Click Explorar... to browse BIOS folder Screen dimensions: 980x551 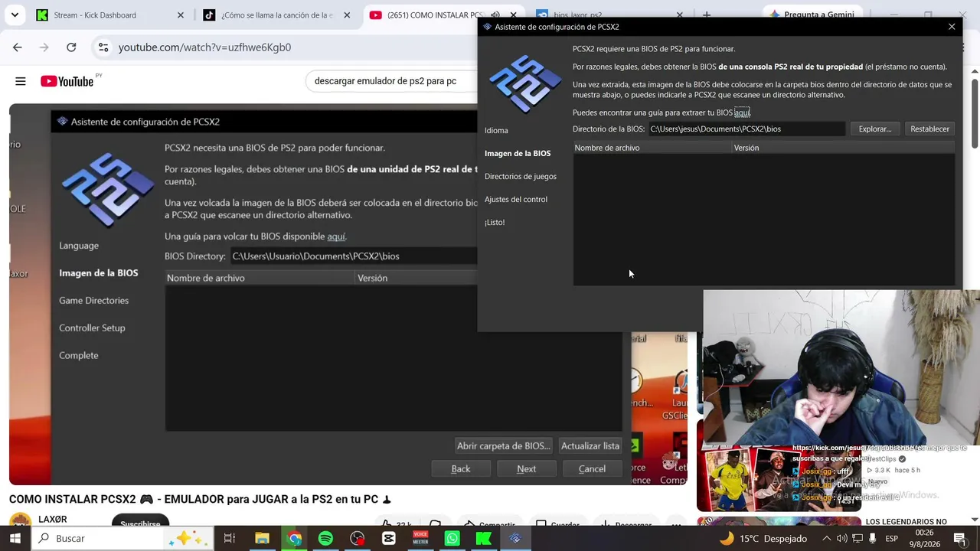pyautogui.click(x=875, y=129)
